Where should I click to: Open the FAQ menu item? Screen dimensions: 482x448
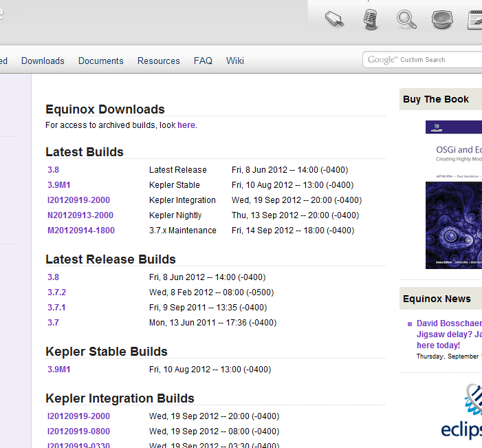pos(203,61)
